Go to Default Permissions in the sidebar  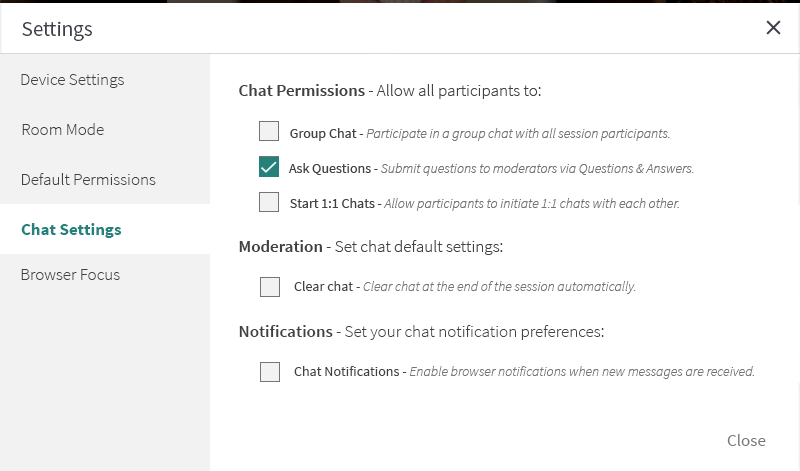(x=88, y=180)
